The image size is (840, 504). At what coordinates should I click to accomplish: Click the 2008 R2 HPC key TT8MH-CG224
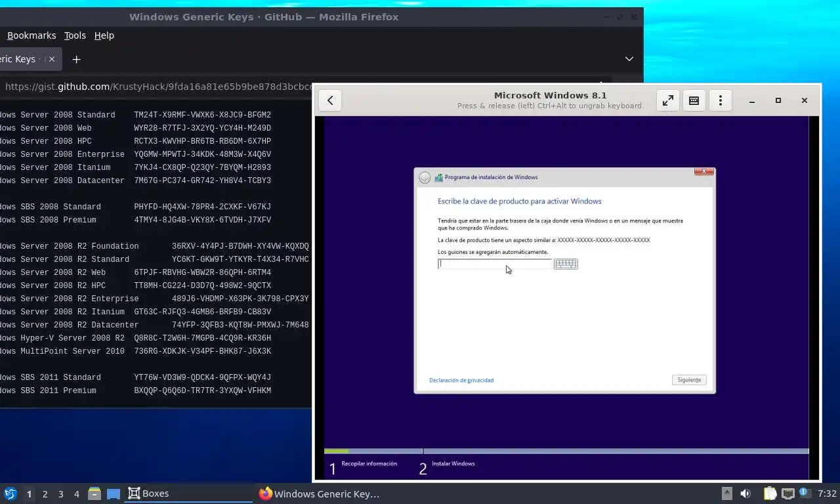[203, 285]
